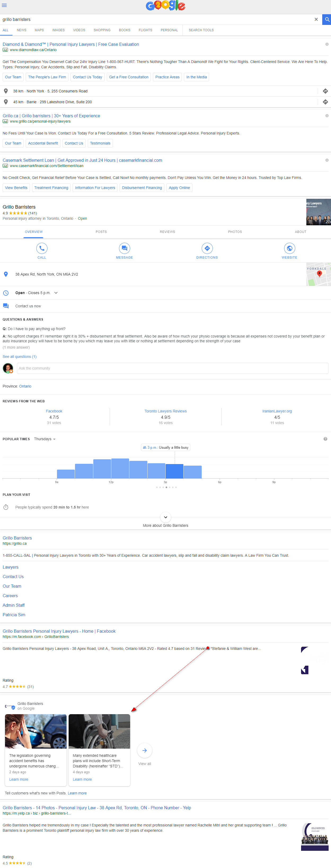Open the IranianLawyer.org reviews link

tap(277, 411)
